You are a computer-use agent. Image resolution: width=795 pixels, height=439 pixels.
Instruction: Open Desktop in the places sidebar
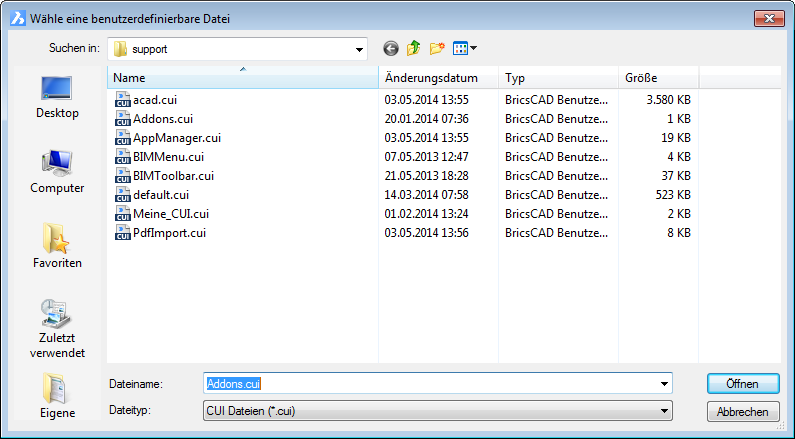[57, 97]
